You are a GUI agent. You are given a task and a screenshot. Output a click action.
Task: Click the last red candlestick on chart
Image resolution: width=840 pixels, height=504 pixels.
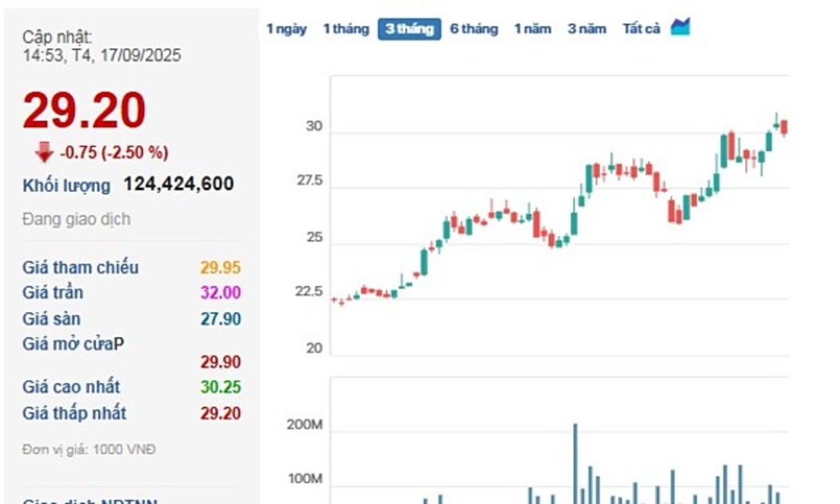(x=784, y=127)
